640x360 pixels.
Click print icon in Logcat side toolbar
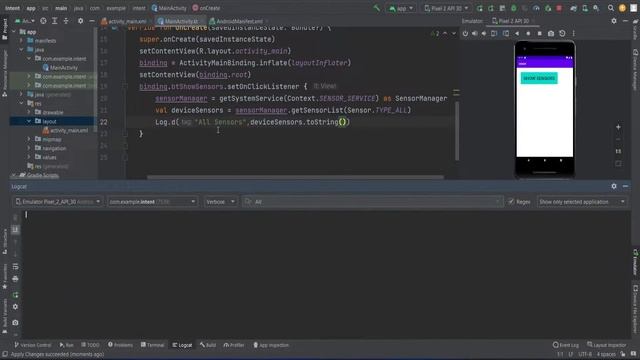15,279
